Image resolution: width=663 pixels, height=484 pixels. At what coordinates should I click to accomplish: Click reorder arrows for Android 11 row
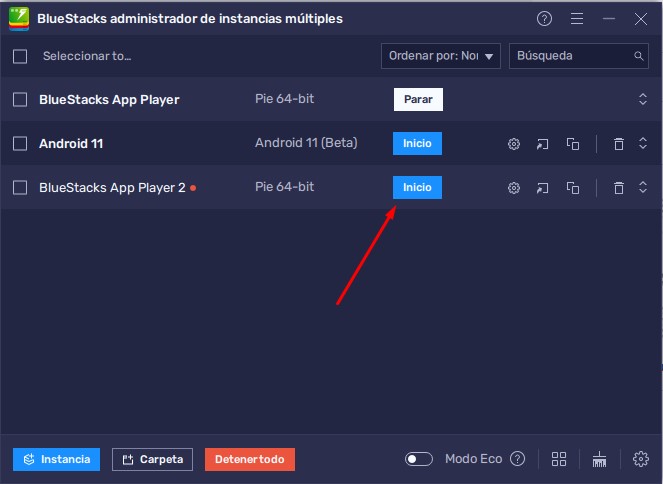(643, 143)
